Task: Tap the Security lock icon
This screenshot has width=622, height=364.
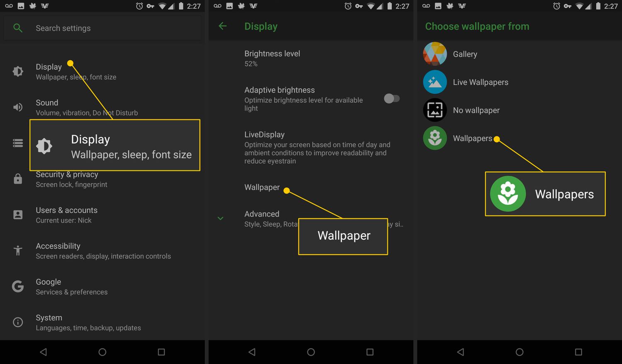Action: [x=18, y=179]
